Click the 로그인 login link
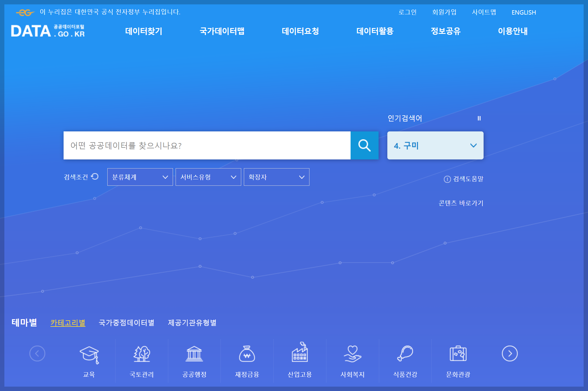 [407, 12]
